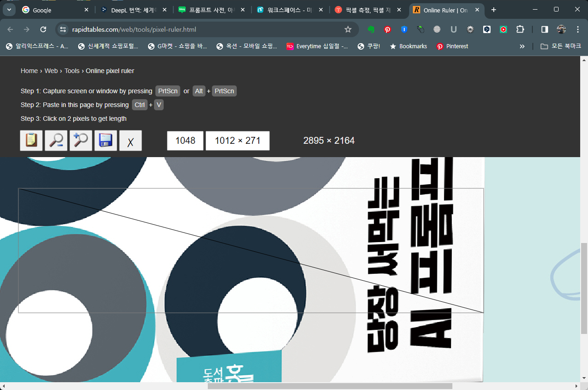The width and height of the screenshot is (588, 390).
Task: Switch to the 픽셀 측정 tab
Action: (368, 10)
